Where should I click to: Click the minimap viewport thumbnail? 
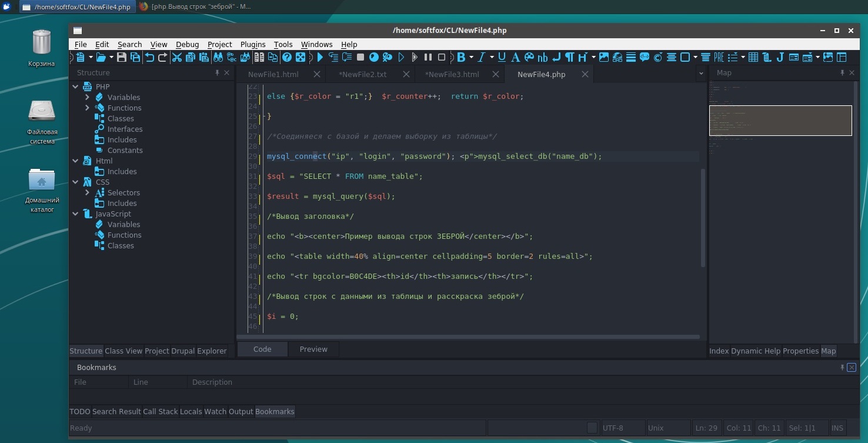780,121
